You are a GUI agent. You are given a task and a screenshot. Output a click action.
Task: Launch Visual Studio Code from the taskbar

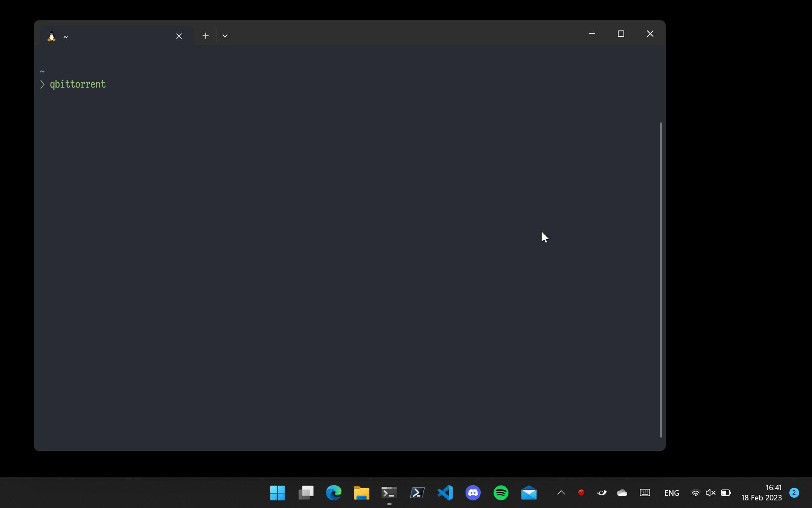[445, 493]
